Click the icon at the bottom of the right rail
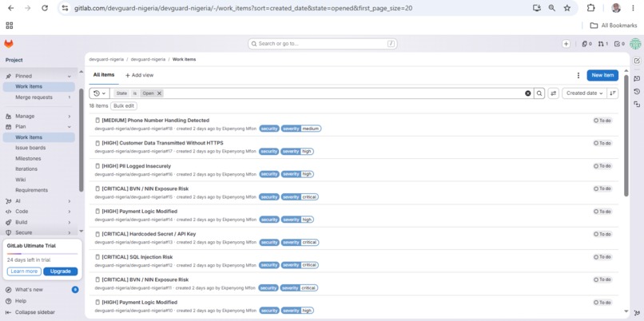 [637, 313]
